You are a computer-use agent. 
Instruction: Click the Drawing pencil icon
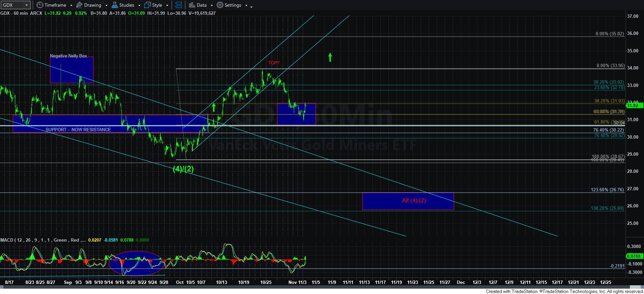click(x=79, y=5)
